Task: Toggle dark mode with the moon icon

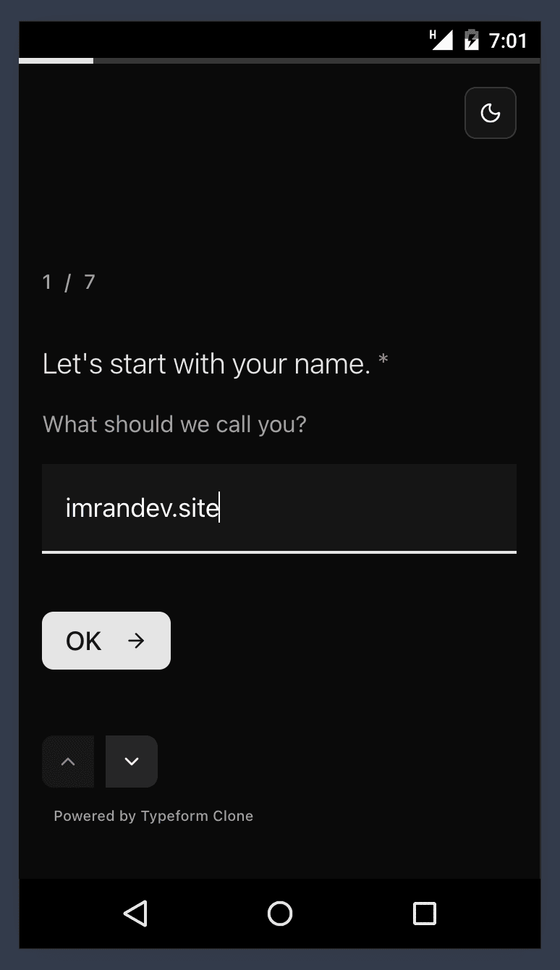Action: (x=491, y=113)
